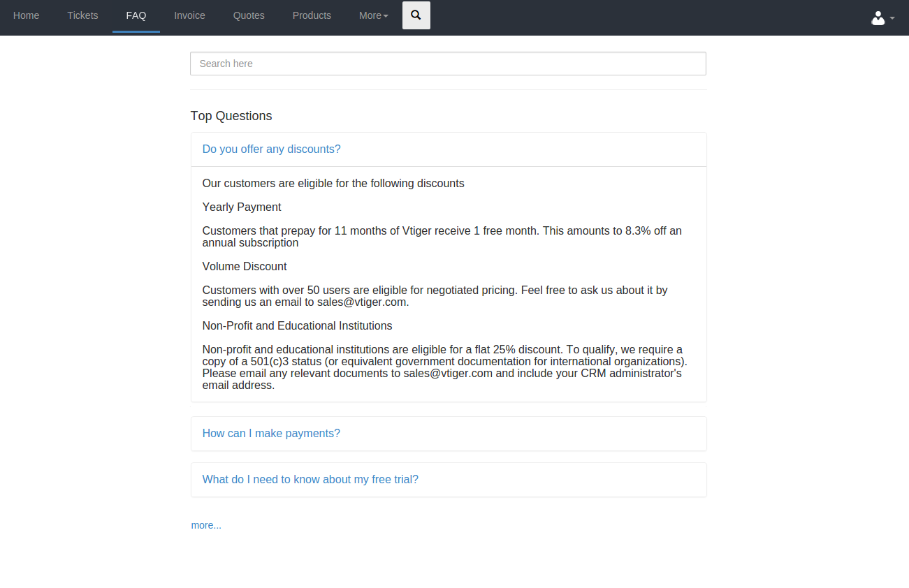Click 'Non-Profit and Educational Institutions' subheading
909x588 pixels.
(x=297, y=326)
